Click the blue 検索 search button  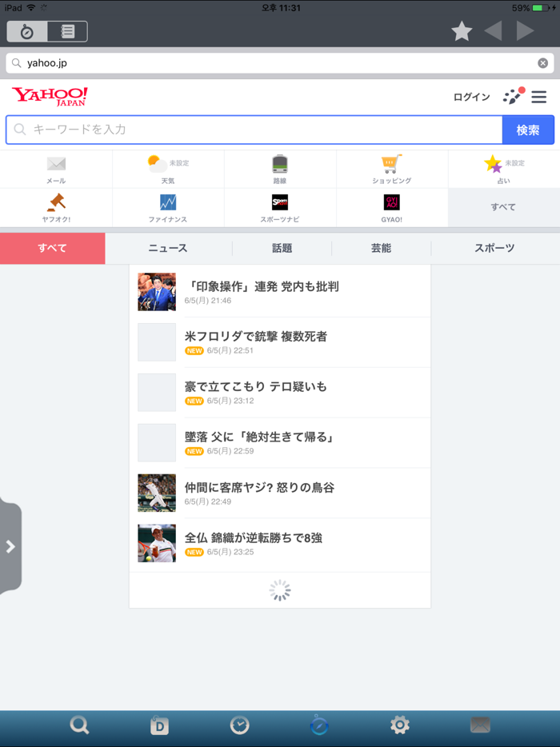pyautogui.click(x=528, y=130)
